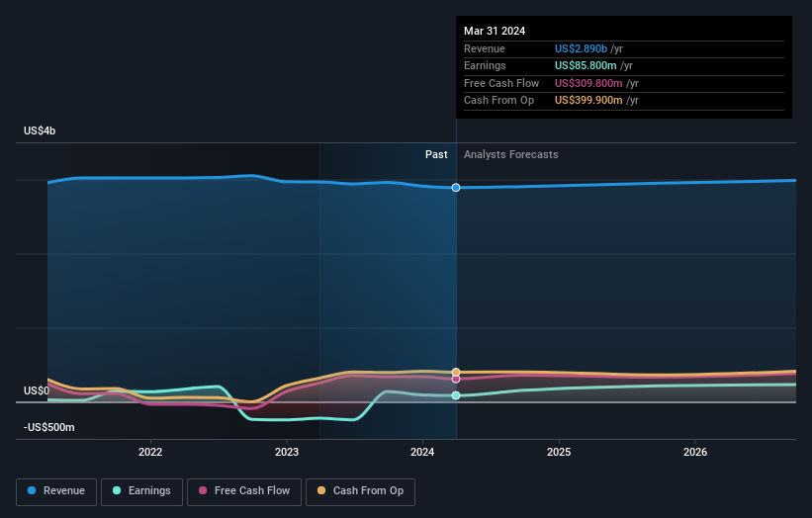The height and width of the screenshot is (518, 812).
Task: Click the pink Free Cash Flow point marker
Action: click(456, 379)
